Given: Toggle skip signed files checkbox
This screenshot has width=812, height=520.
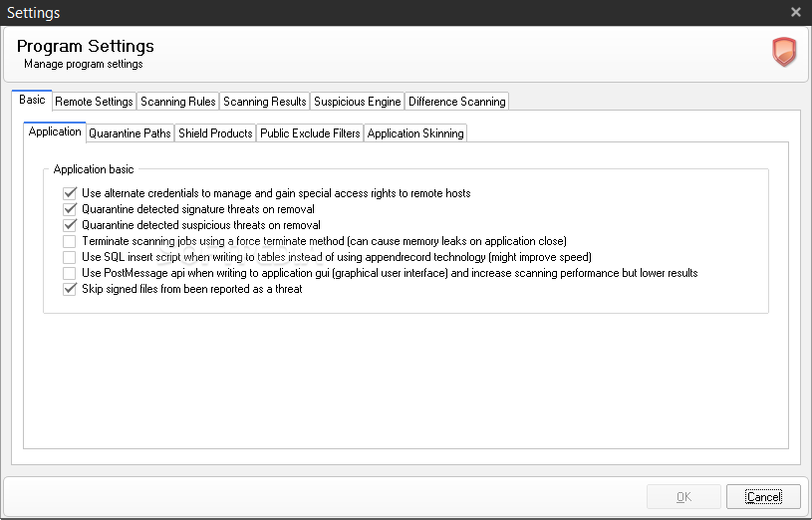Looking at the screenshot, I should tap(70, 289).
